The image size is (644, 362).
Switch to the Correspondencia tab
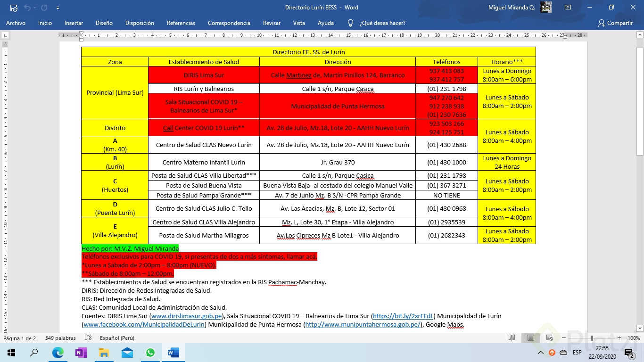click(x=229, y=23)
